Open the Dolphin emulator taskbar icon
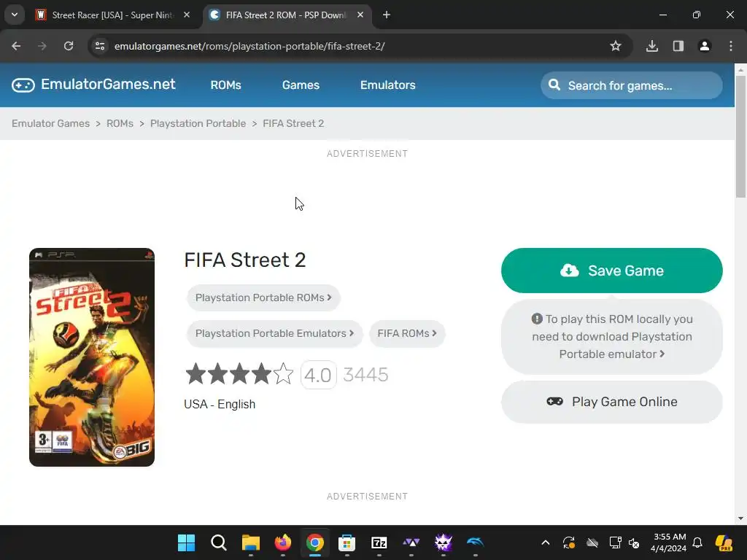Image resolution: width=747 pixels, height=560 pixels. (x=476, y=542)
